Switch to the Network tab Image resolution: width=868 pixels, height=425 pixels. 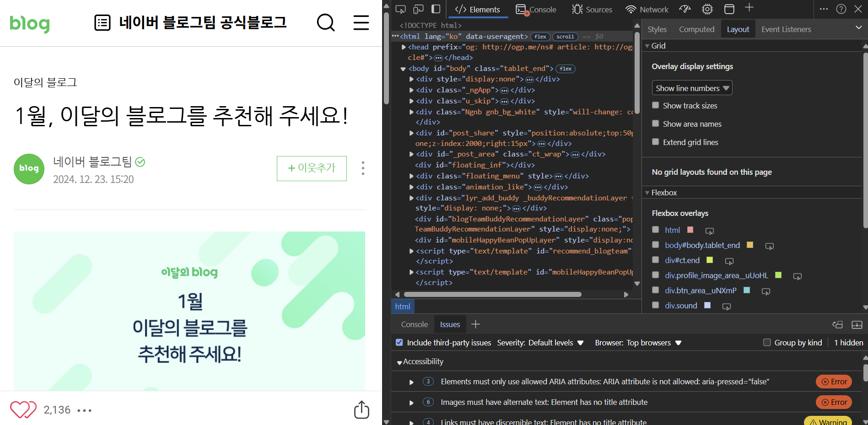(647, 10)
